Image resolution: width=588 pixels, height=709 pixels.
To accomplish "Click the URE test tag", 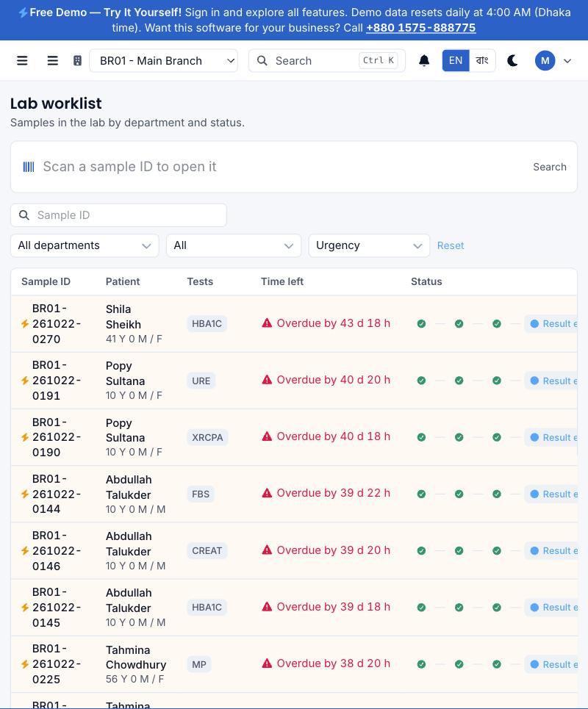I will (201, 381).
